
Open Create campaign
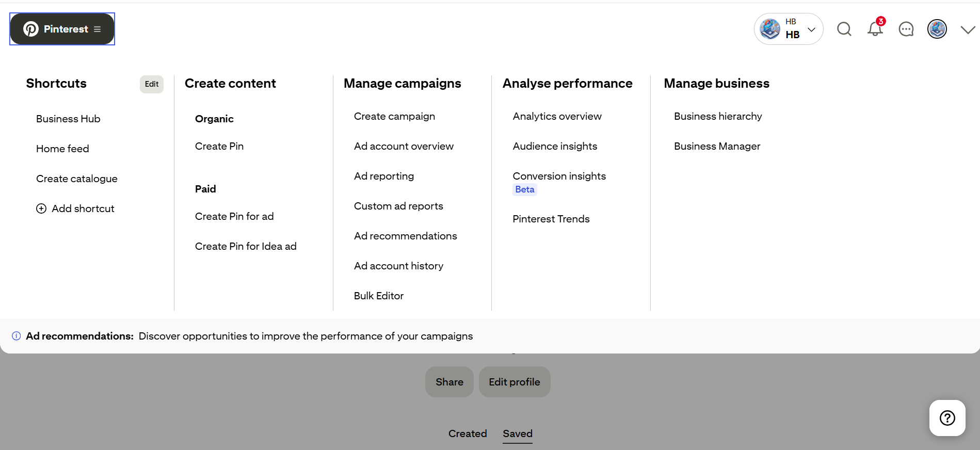(394, 116)
